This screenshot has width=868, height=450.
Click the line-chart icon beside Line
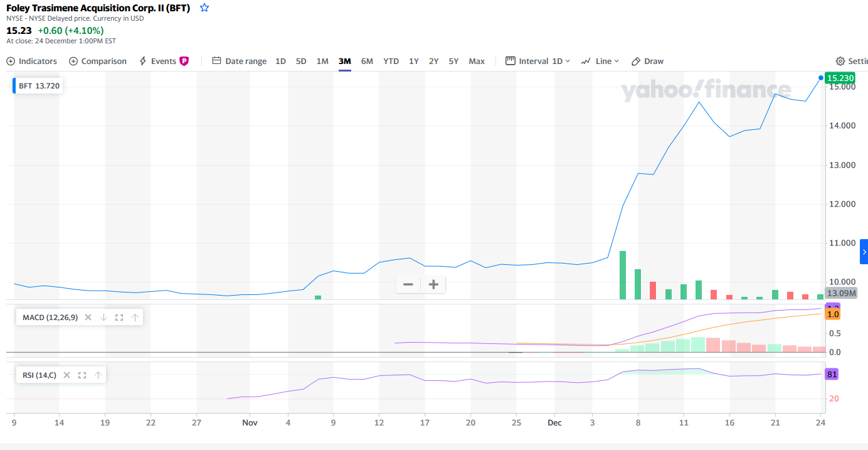pos(586,61)
